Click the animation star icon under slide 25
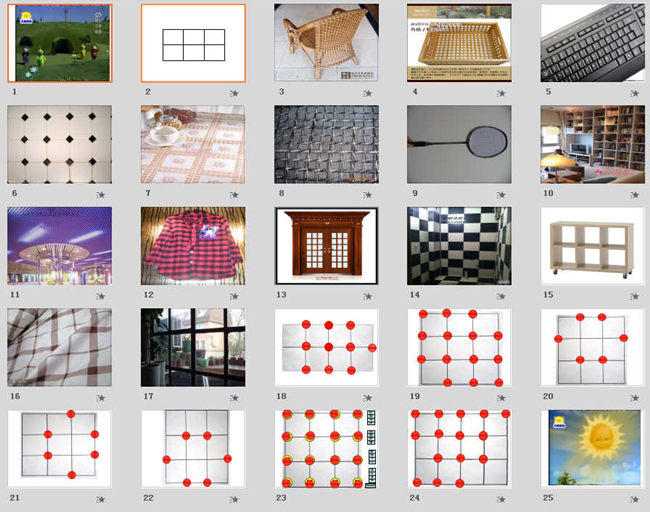Image resolution: width=650 pixels, height=512 pixels. coord(635,500)
